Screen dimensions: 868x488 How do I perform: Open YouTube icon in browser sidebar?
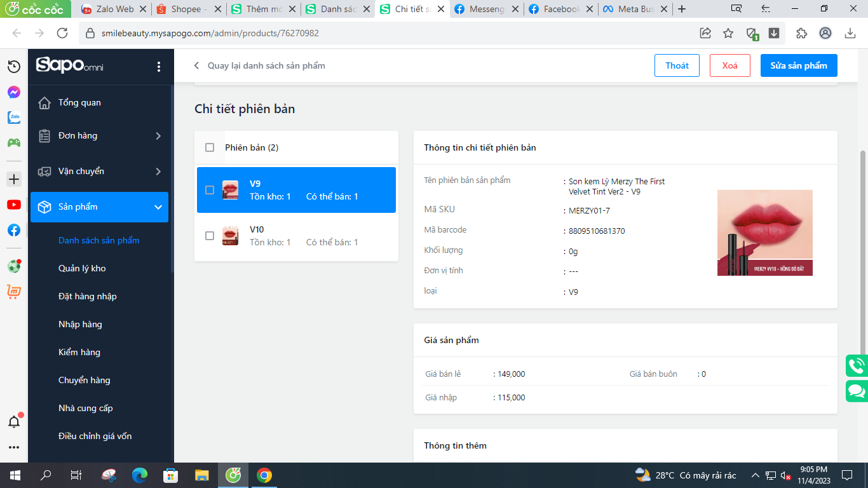(x=13, y=205)
